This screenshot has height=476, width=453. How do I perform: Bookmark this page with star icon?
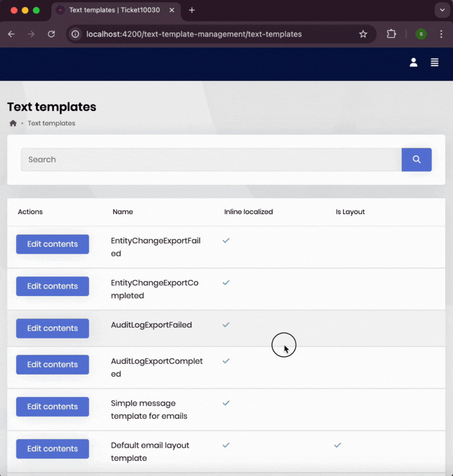point(363,34)
